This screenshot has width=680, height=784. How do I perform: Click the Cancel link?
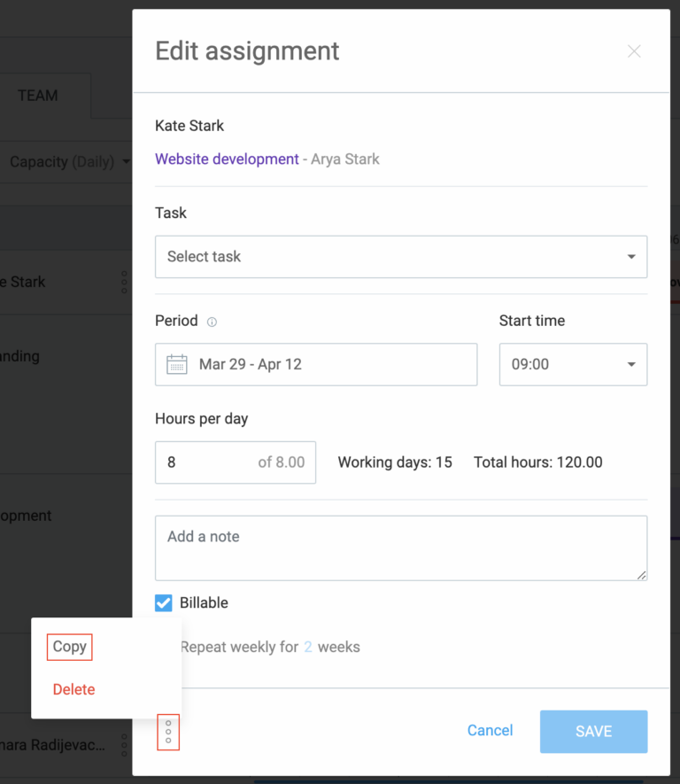point(490,731)
